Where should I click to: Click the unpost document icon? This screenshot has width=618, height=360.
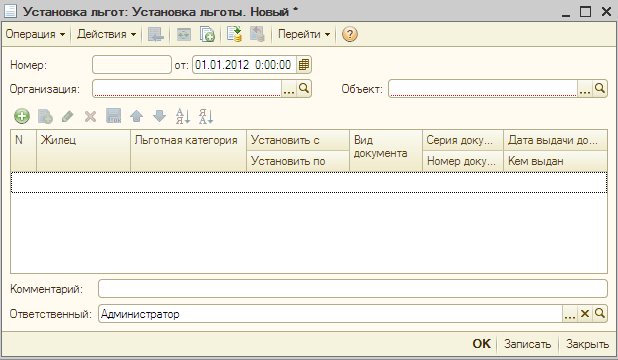click(257, 34)
